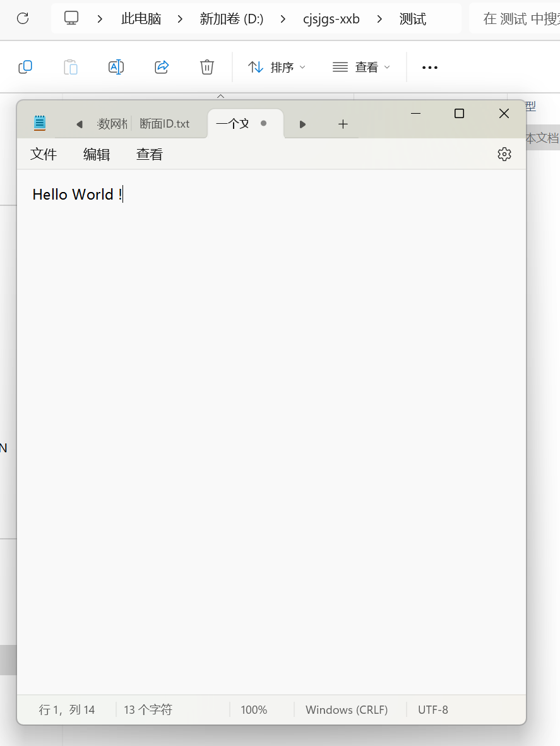560x746 pixels.
Task: Click the Notepad app icon in title bar
Action: pos(40,123)
